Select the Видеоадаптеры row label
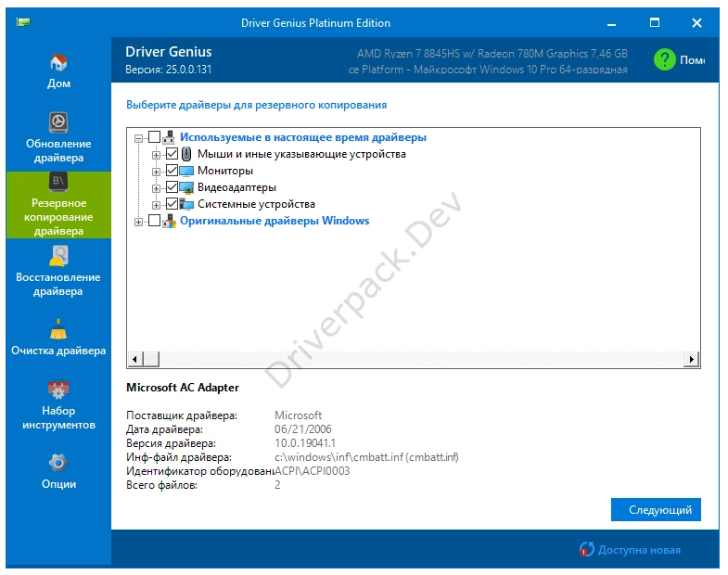 [x=236, y=187]
